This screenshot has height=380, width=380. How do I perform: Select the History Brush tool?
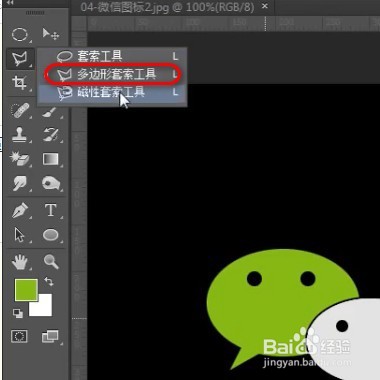[x=51, y=135]
